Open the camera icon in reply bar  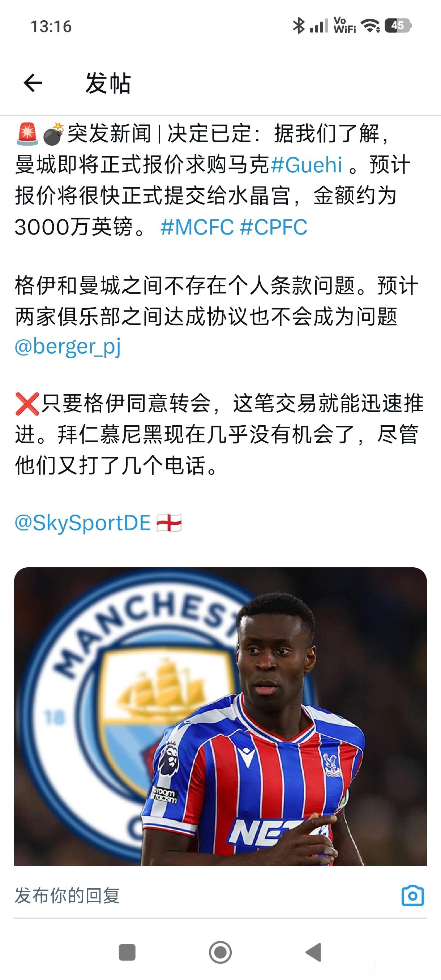(x=413, y=895)
